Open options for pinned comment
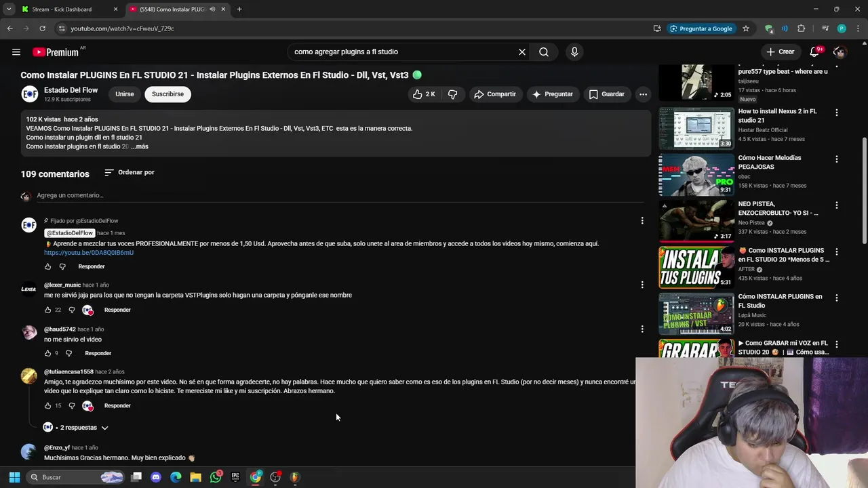868x488 pixels. 642,220
